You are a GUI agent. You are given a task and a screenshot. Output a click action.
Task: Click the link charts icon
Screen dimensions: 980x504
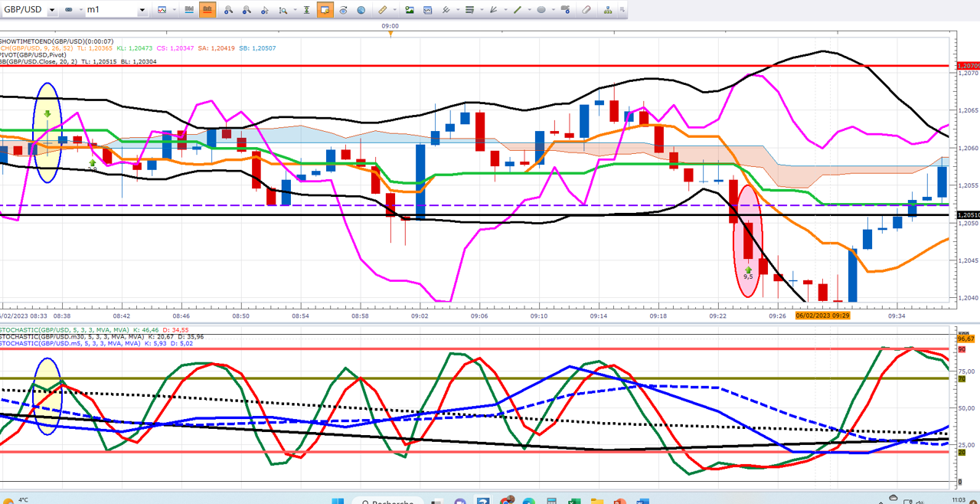(69, 10)
